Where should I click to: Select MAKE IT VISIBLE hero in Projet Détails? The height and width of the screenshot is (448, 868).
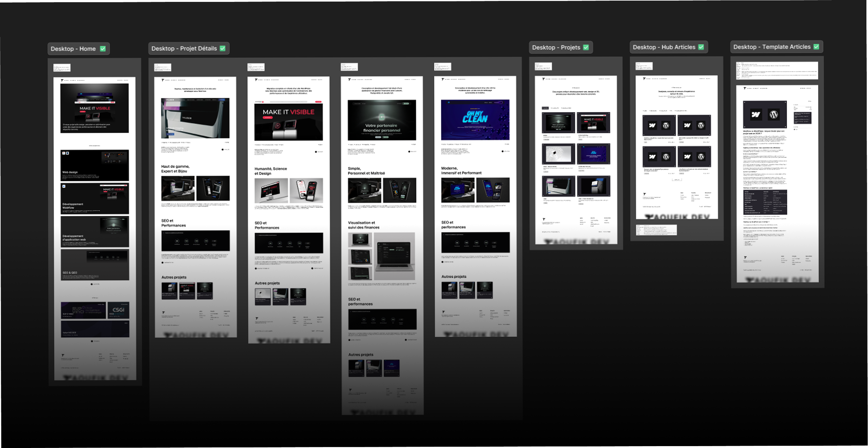click(288, 120)
